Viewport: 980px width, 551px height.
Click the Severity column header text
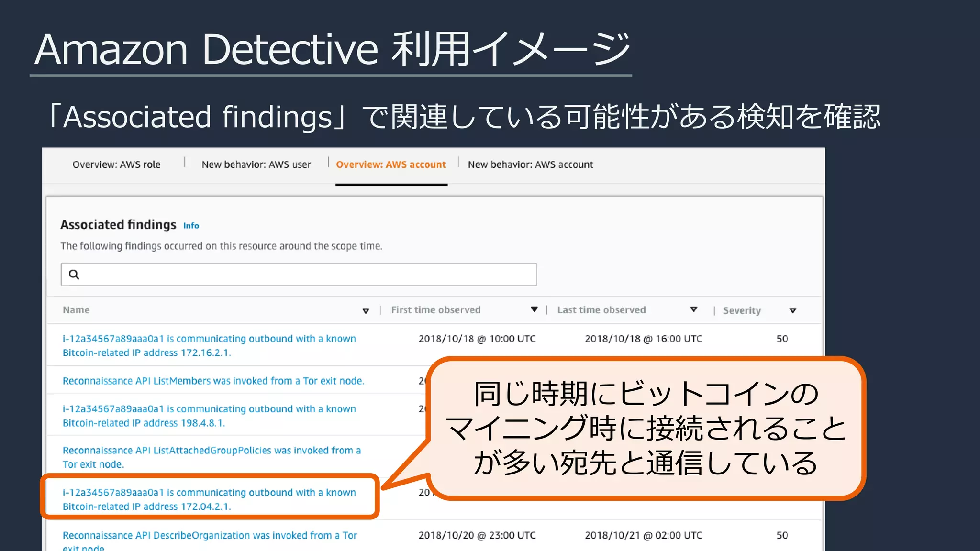pos(742,311)
